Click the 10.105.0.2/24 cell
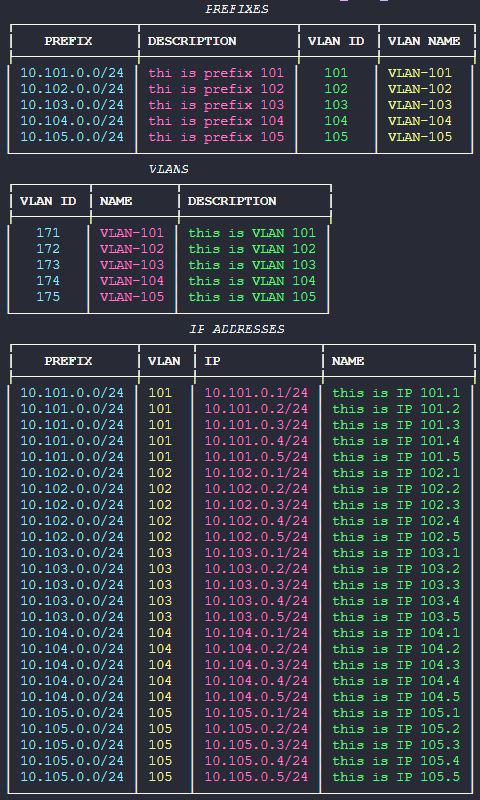Screen dimensions: 480x800 256,729
